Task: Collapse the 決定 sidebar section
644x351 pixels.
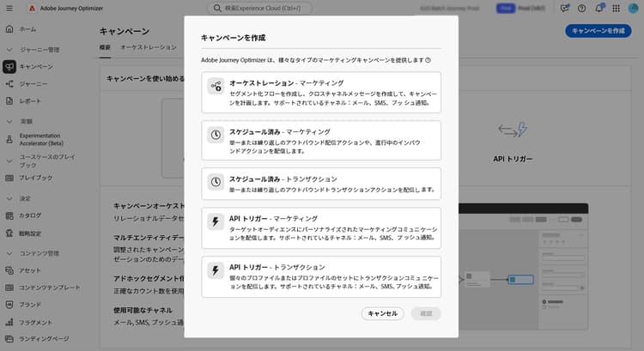Action: coord(9,199)
